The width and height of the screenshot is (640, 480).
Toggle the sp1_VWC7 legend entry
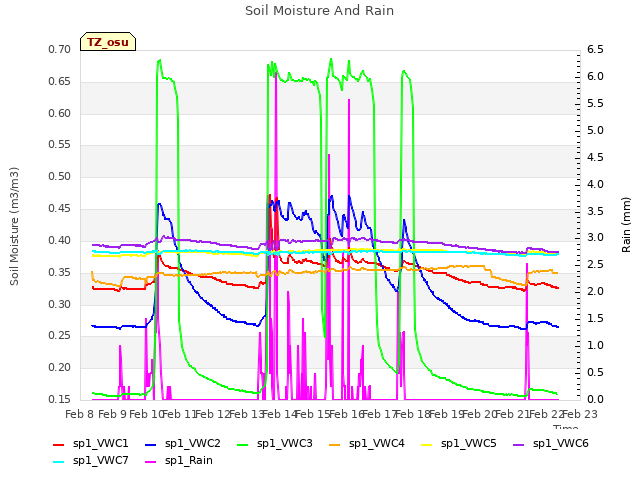tap(91, 461)
